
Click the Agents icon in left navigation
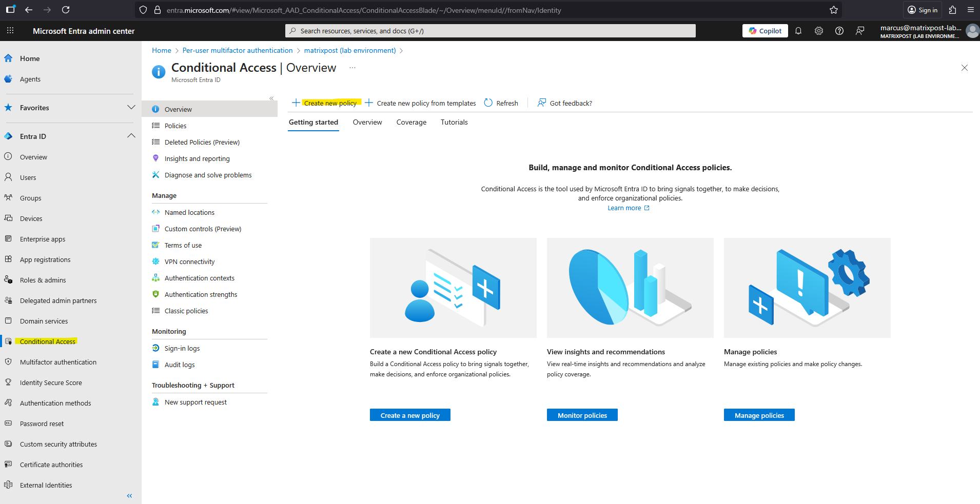(x=8, y=79)
